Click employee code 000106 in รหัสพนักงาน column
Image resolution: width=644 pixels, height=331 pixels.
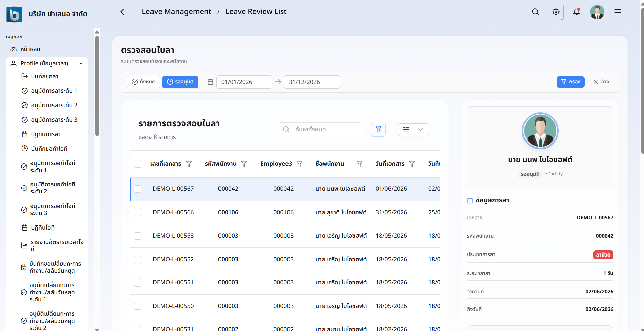tap(228, 212)
